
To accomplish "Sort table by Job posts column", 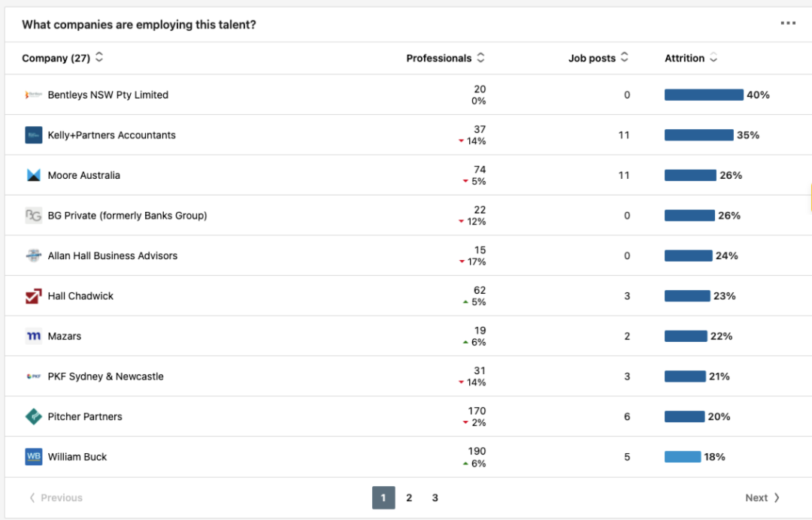I will pos(624,58).
